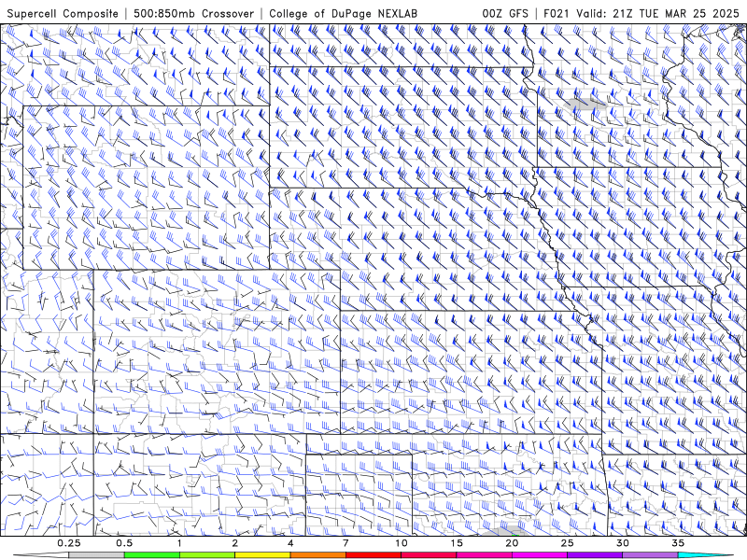747x560 pixels.
Task: Click the '10' legend value
Action: [402, 543]
